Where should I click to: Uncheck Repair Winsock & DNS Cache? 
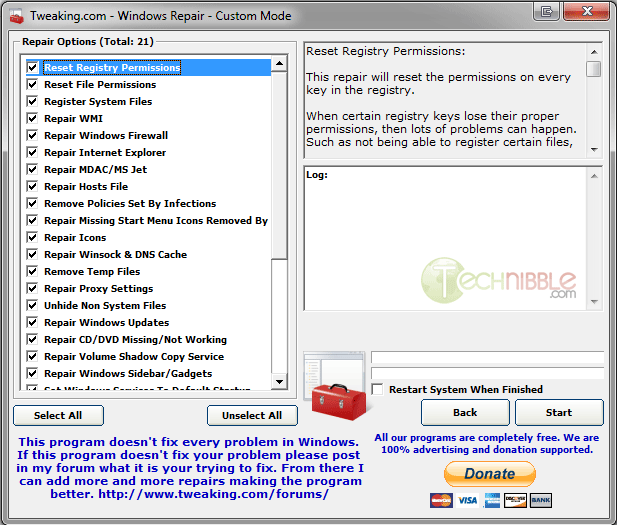[32, 254]
